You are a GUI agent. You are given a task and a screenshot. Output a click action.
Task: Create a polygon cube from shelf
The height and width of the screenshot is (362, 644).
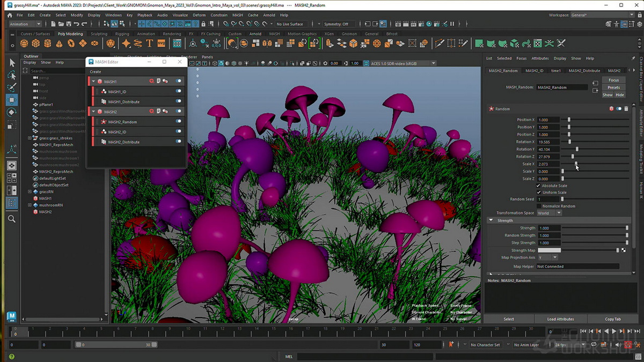(x=36, y=43)
